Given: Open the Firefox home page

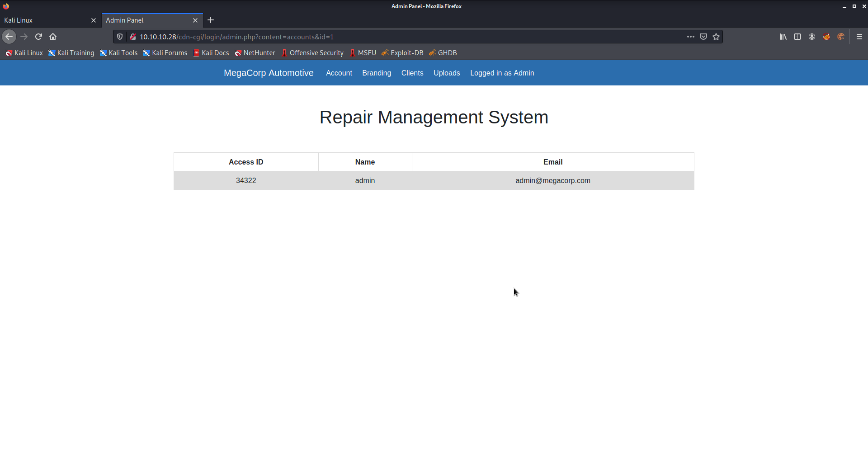Looking at the screenshot, I should point(53,37).
